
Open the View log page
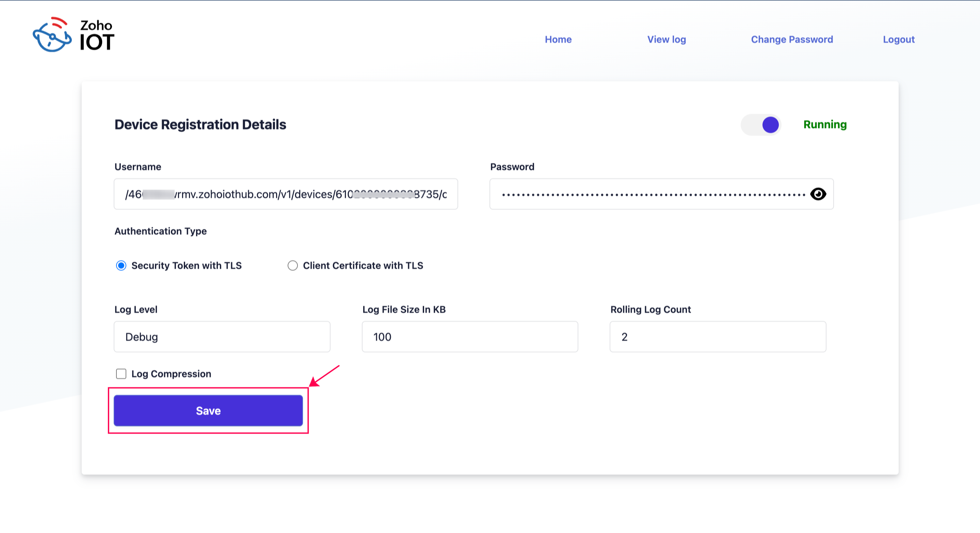(x=666, y=40)
